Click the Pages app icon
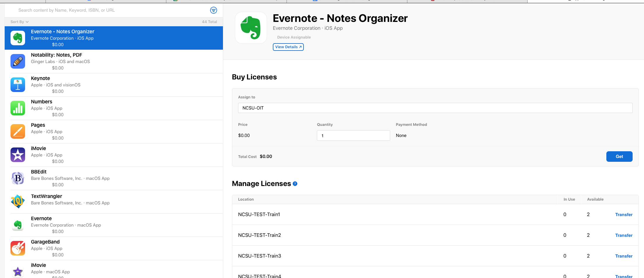The image size is (644, 278). (18, 131)
